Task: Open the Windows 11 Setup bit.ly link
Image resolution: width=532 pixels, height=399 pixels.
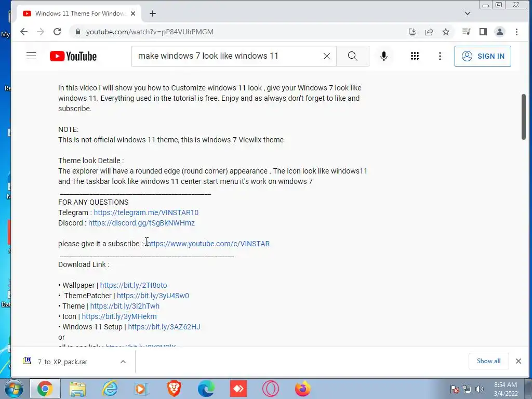Action: click(164, 327)
